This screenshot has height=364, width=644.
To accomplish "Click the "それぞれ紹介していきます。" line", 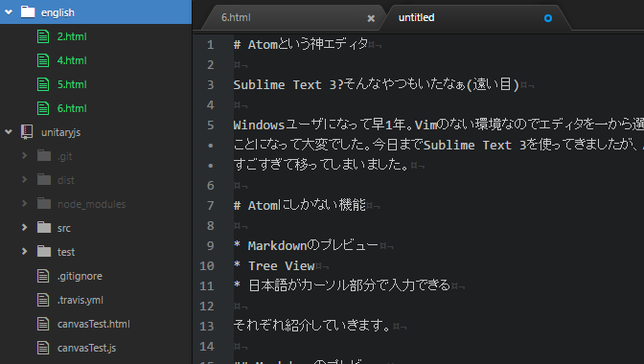I will (311, 326).
